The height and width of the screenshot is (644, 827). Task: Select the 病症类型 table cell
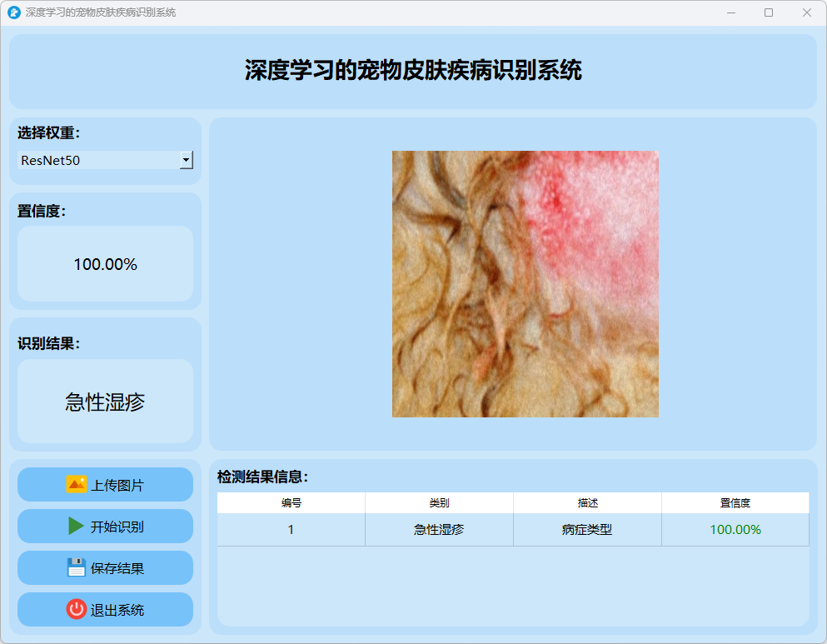(587, 530)
